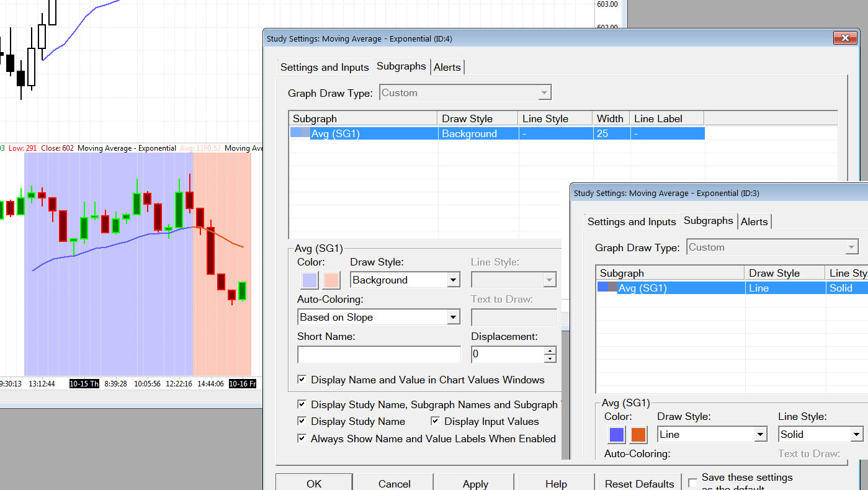
Task: Toggle Display Study Name, Subgraph Names checkbox
Action: [302, 404]
